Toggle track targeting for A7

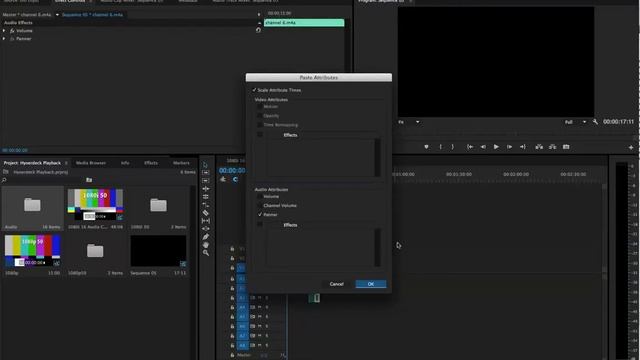242,336
